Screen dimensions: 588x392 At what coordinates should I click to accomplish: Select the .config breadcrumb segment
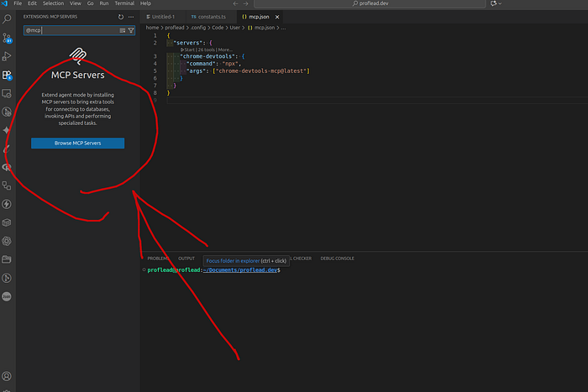click(198, 28)
